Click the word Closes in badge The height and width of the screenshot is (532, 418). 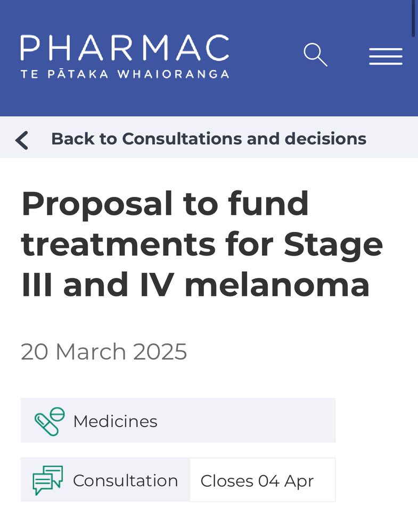(227, 481)
